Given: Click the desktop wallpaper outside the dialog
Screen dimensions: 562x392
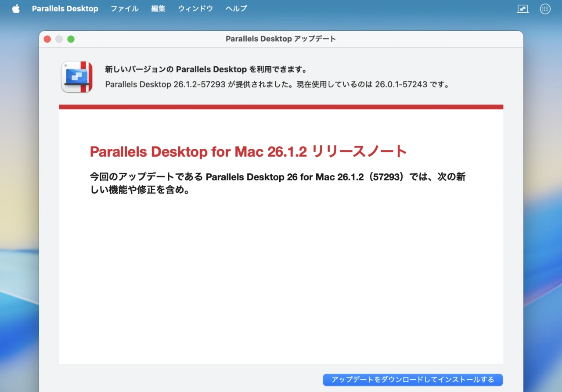Looking at the screenshot, I should (20, 263).
